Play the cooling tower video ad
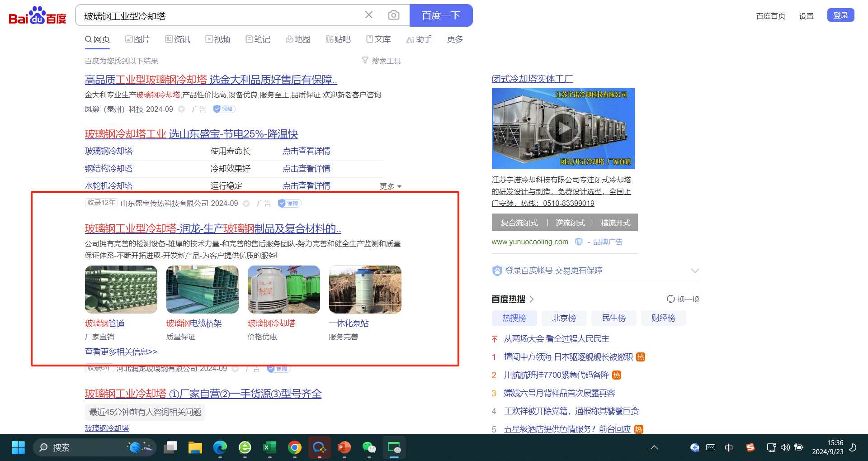 pos(563,128)
